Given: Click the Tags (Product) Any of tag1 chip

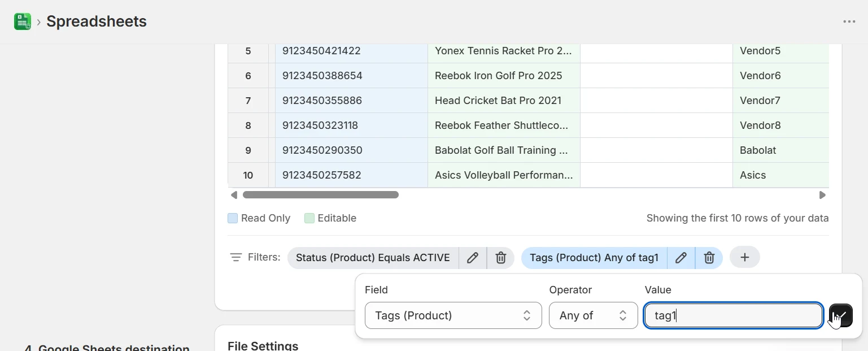Looking at the screenshot, I should (594, 258).
